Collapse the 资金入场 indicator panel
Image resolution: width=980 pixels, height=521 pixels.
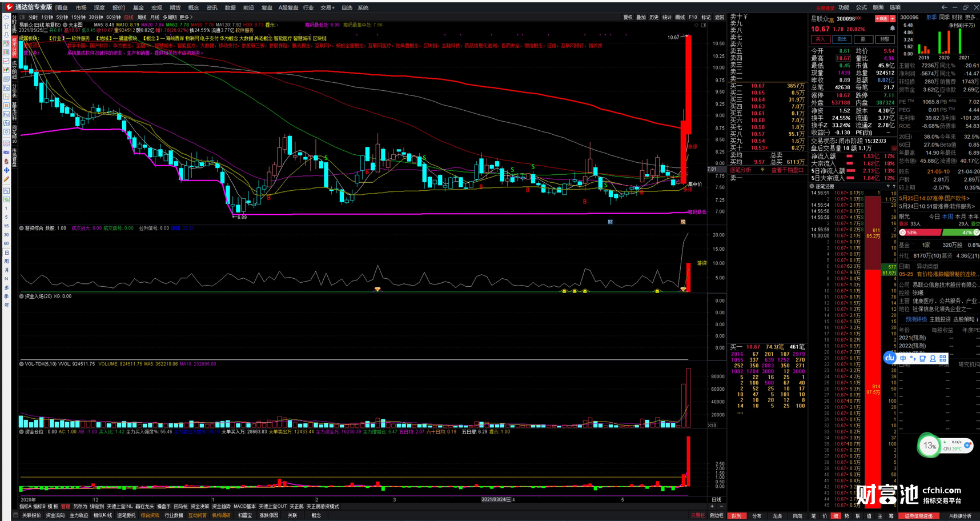pos(22,296)
